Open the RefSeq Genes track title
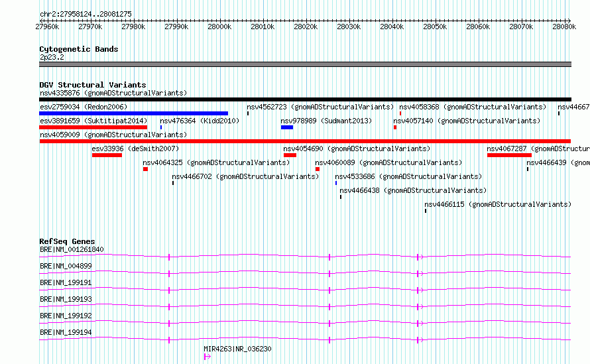Viewport: 590px width, 364px height. coord(68,241)
